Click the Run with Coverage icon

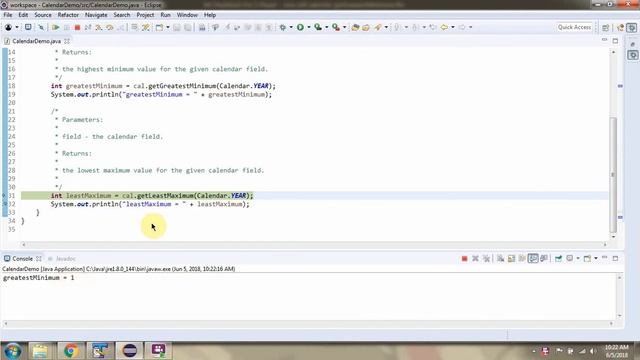click(x=318, y=27)
